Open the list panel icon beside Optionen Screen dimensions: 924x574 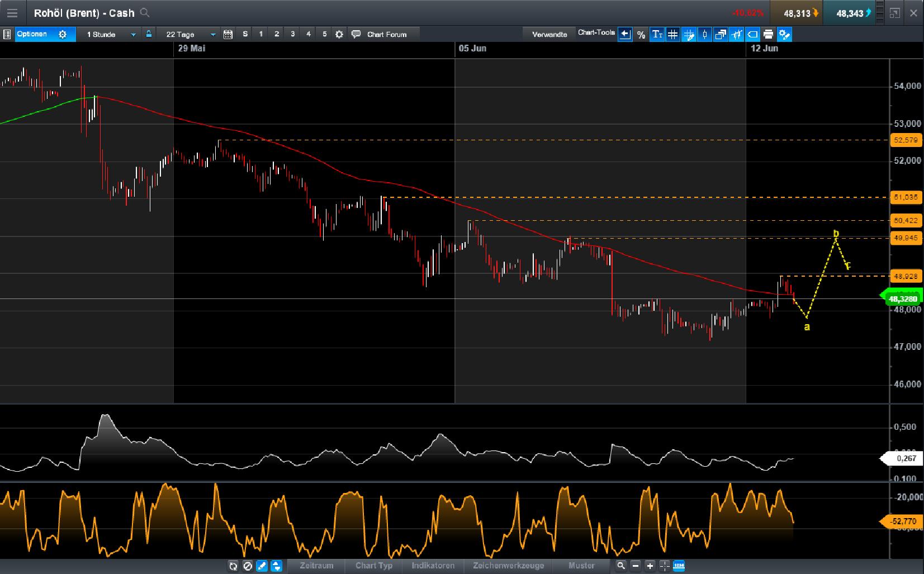point(7,35)
